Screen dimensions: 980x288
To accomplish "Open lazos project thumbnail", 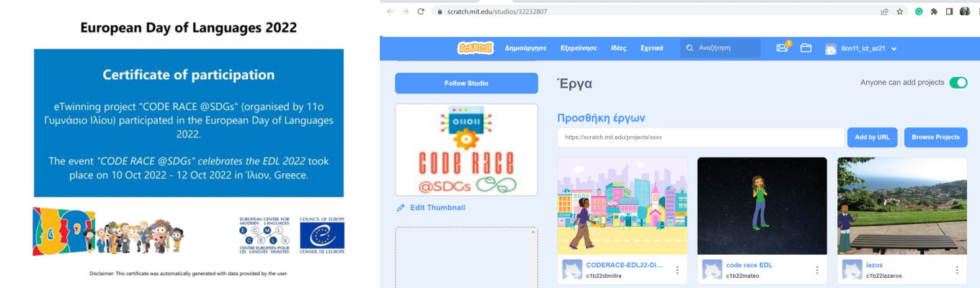I will (x=902, y=205).
